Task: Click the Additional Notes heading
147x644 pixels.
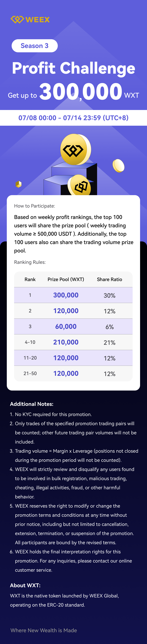Action: pyautogui.click(x=32, y=404)
